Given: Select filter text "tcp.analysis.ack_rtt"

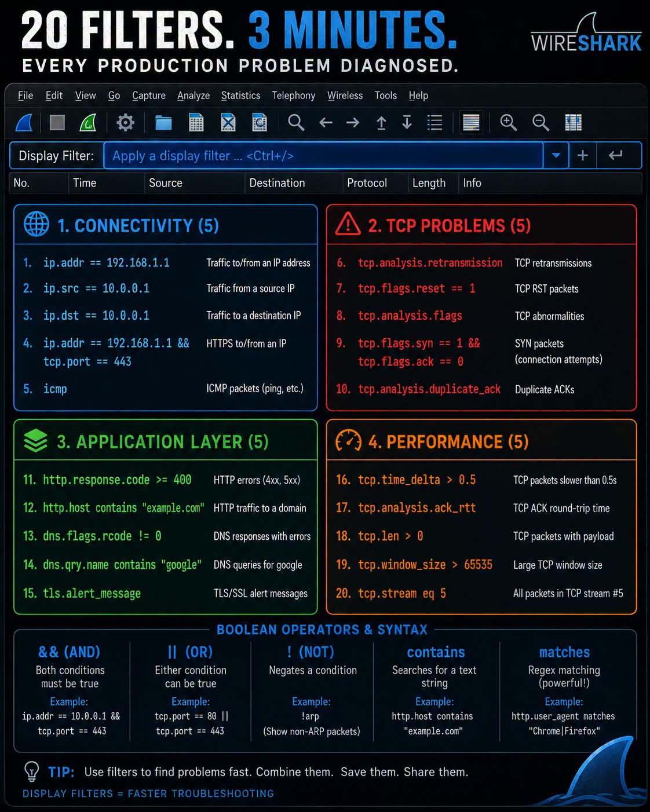Looking at the screenshot, I should [417, 508].
